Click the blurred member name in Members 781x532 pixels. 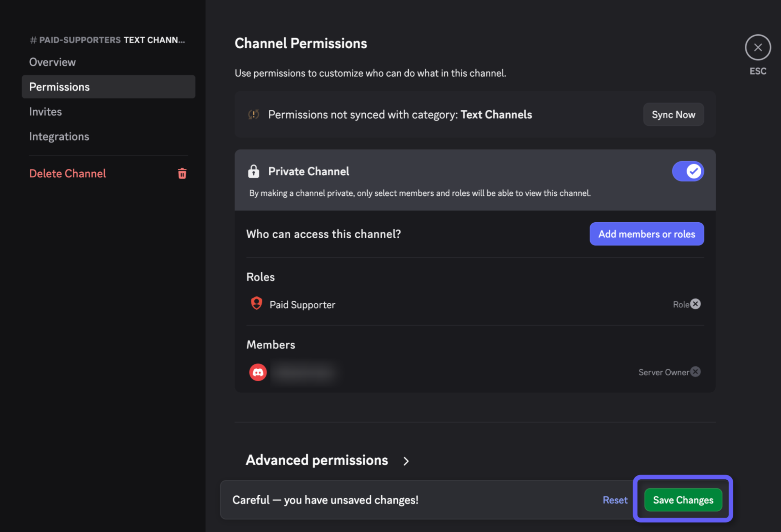point(304,372)
